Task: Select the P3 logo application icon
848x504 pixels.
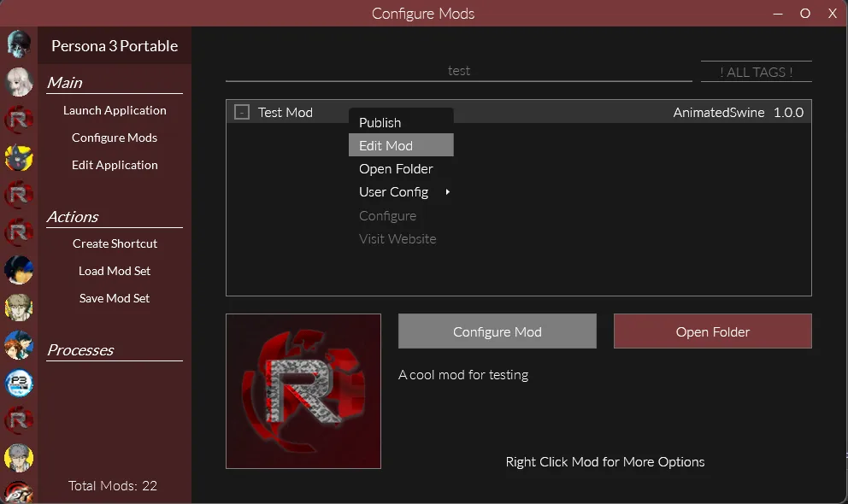Action: pos(19,383)
